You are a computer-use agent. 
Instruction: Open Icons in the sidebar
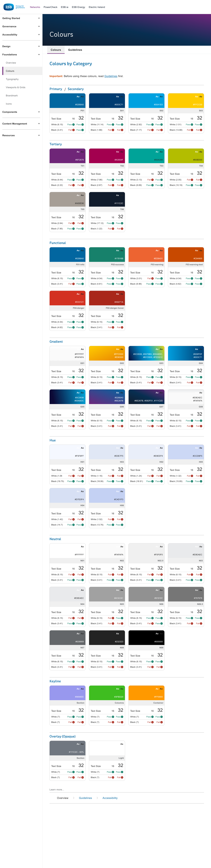[9, 104]
